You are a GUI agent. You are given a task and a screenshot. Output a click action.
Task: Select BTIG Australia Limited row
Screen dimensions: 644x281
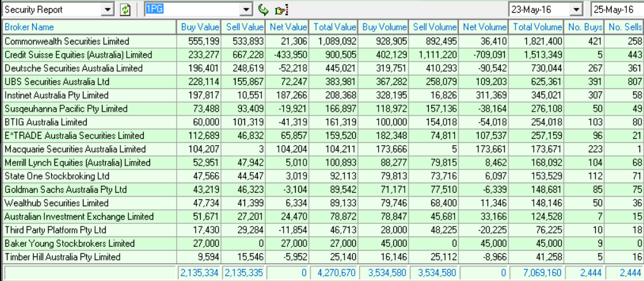(x=322, y=122)
